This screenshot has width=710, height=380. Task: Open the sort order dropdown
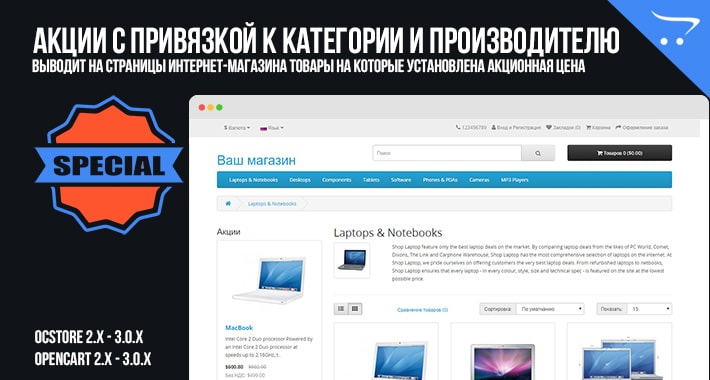550,309
